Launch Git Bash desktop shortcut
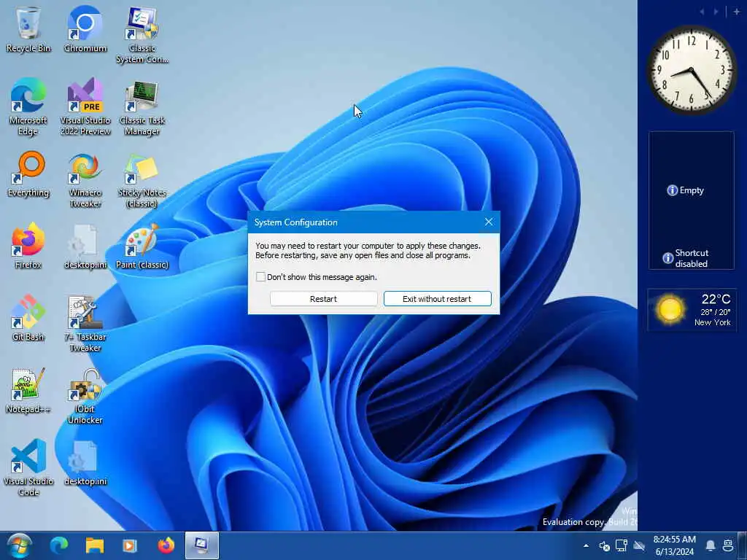This screenshot has height=560, width=747. tap(28, 318)
